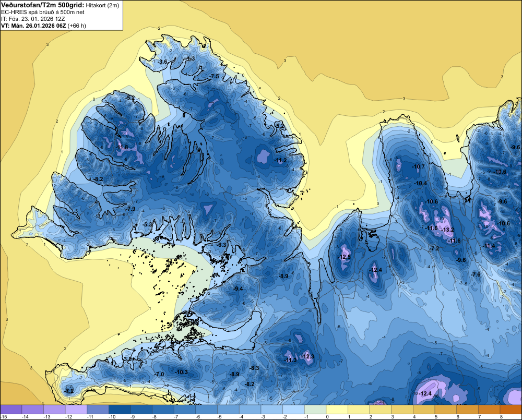The width and height of the screenshot is (522, 420).
Task: Select the dark blue legend swatch between -10 and -9
Action: (x=120, y=410)
